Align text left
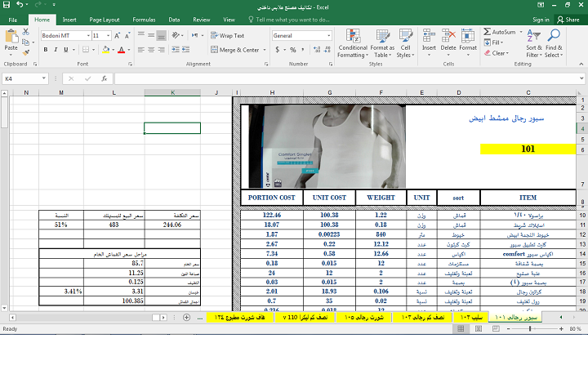Viewport: 588px width, 392px height. click(141, 50)
